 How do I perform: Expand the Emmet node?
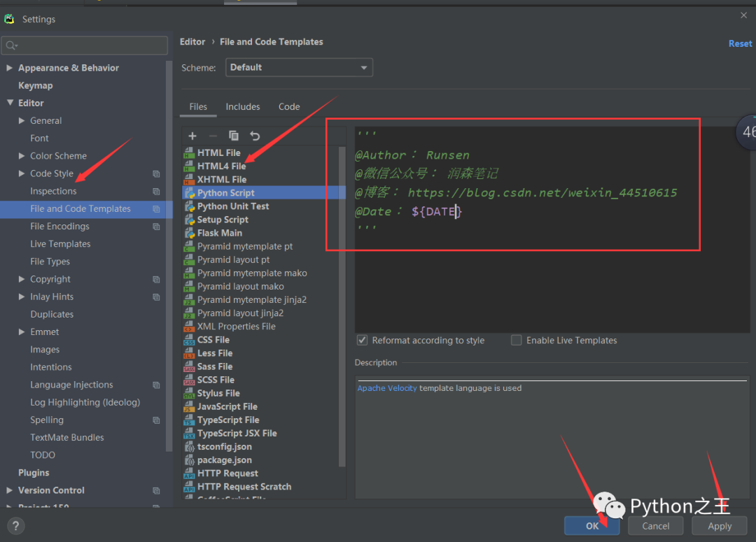point(22,332)
